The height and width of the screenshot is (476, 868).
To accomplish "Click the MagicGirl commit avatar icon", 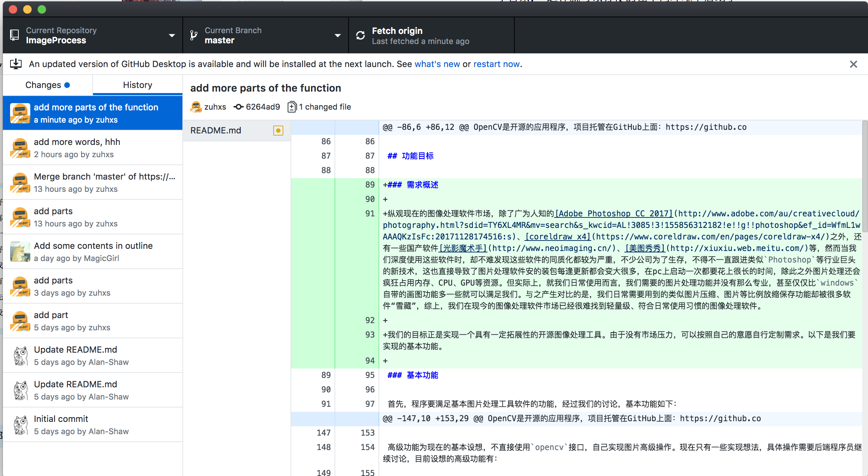I will (20, 251).
